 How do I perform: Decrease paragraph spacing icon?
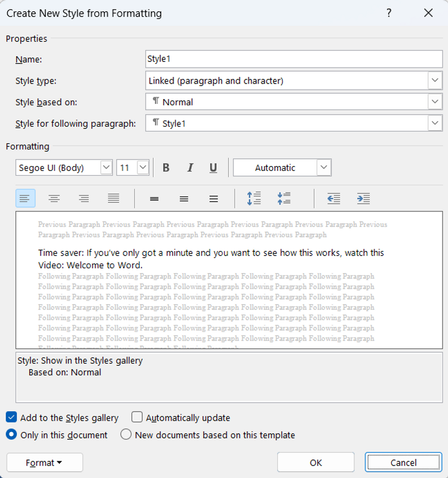(284, 198)
